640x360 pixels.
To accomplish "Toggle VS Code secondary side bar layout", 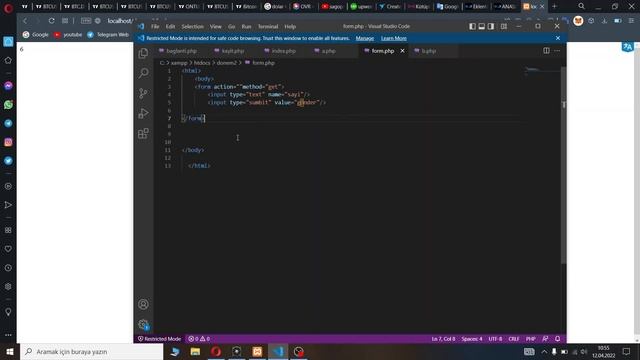I will pyautogui.click(x=491, y=26).
